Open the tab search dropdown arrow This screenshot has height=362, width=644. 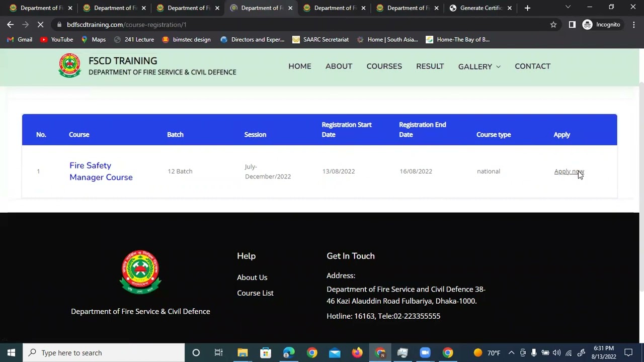[x=568, y=7]
